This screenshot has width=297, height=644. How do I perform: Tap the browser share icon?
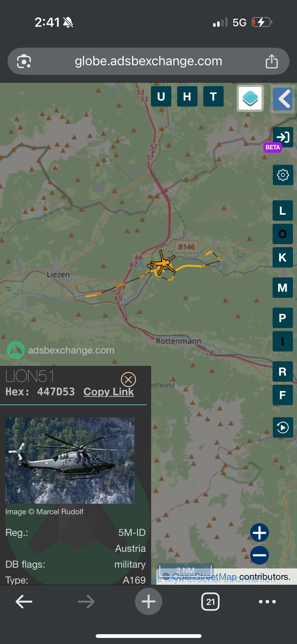coord(272,61)
